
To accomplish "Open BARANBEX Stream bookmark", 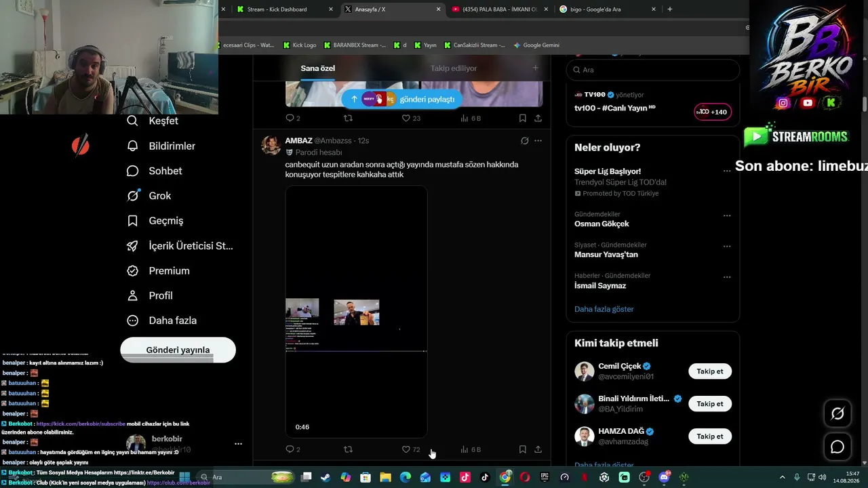I will pyautogui.click(x=355, y=45).
